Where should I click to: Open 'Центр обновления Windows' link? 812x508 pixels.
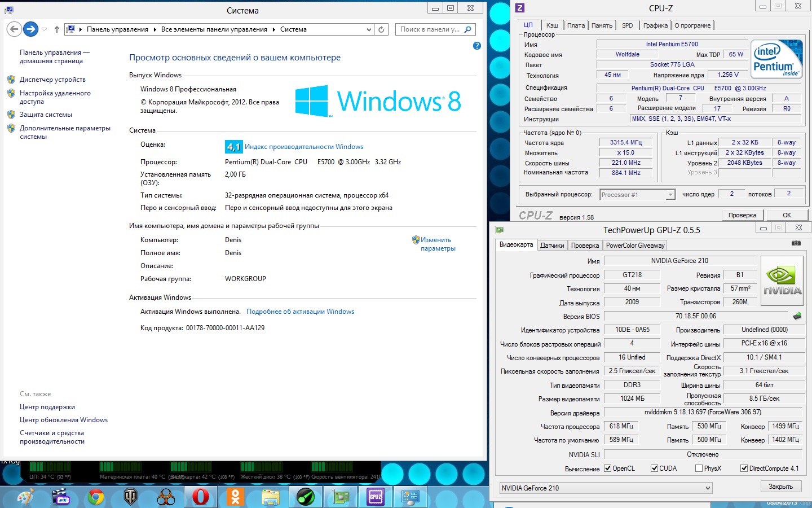click(x=64, y=420)
